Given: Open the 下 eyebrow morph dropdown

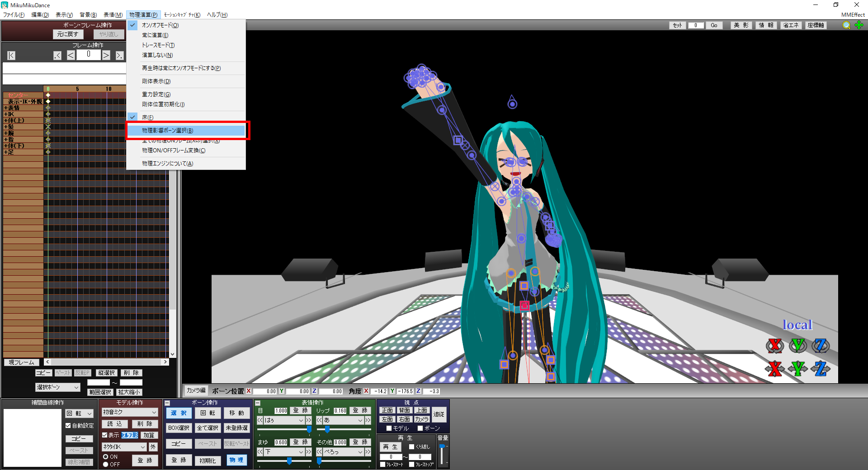Looking at the screenshot, I should (x=284, y=452).
